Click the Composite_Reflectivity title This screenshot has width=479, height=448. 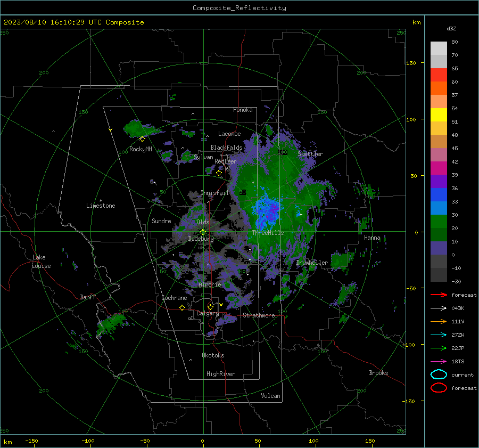pyautogui.click(x=240, y=8)
